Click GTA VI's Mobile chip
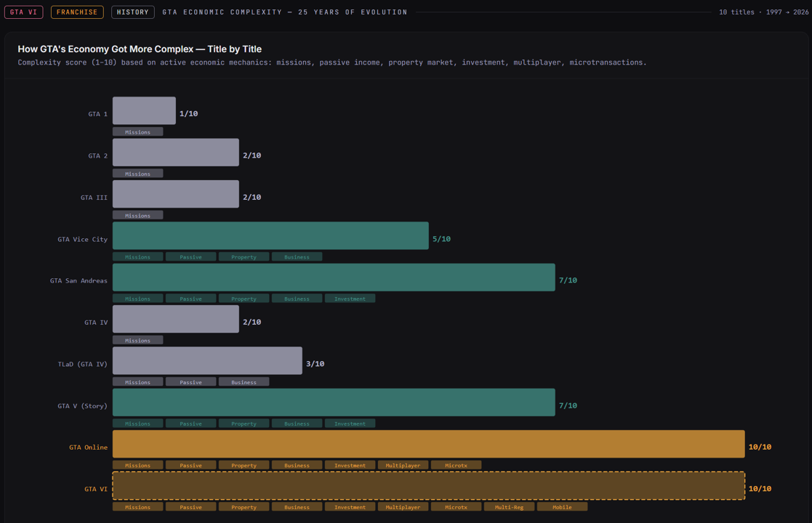 click(x=563, y=507)
